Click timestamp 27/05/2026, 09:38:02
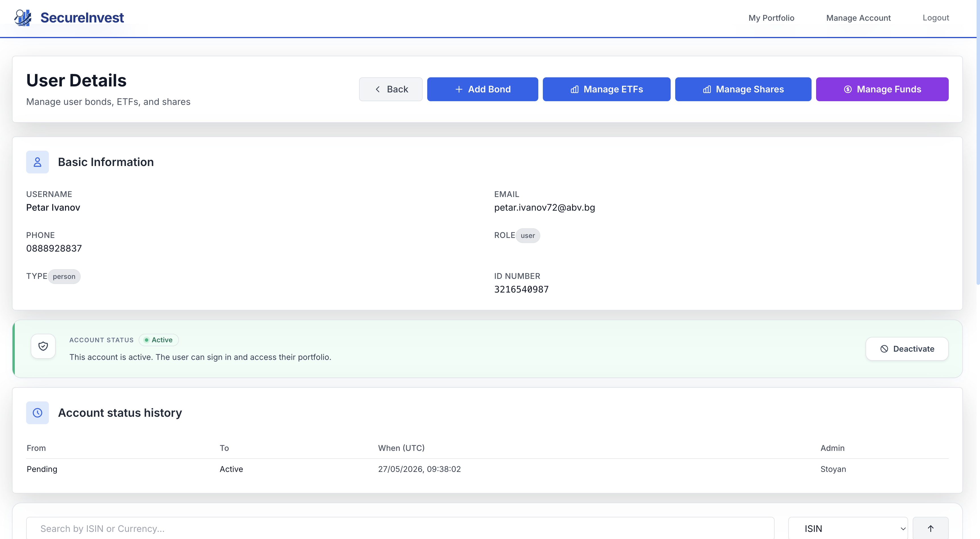The width and height of the screenshot is (980, 539). pos(419,469)
